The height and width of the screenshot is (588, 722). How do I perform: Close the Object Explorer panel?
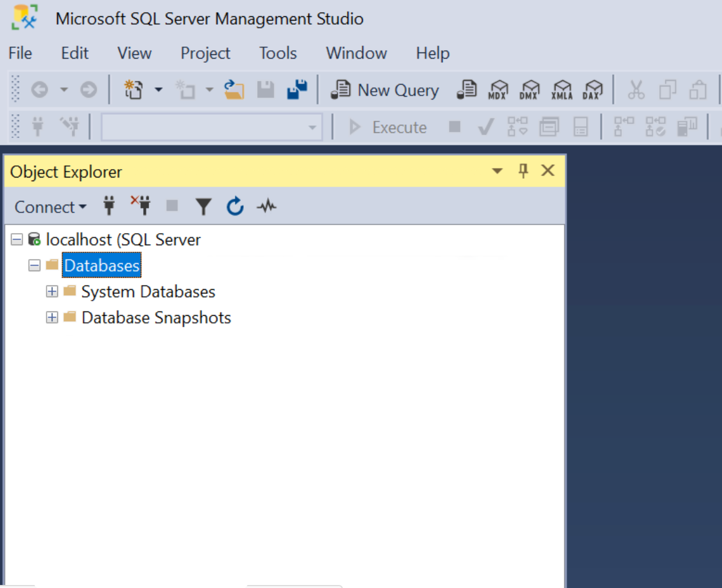pos(548,171)
